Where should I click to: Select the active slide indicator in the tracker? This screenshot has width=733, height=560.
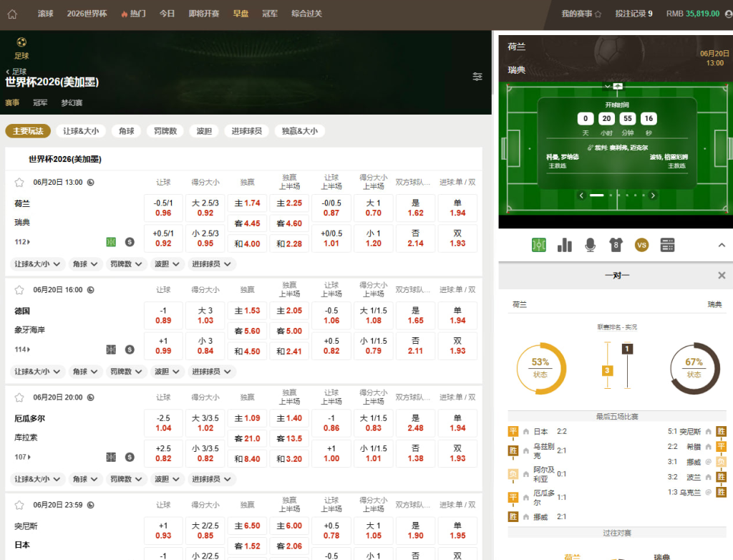pos(597,195)
